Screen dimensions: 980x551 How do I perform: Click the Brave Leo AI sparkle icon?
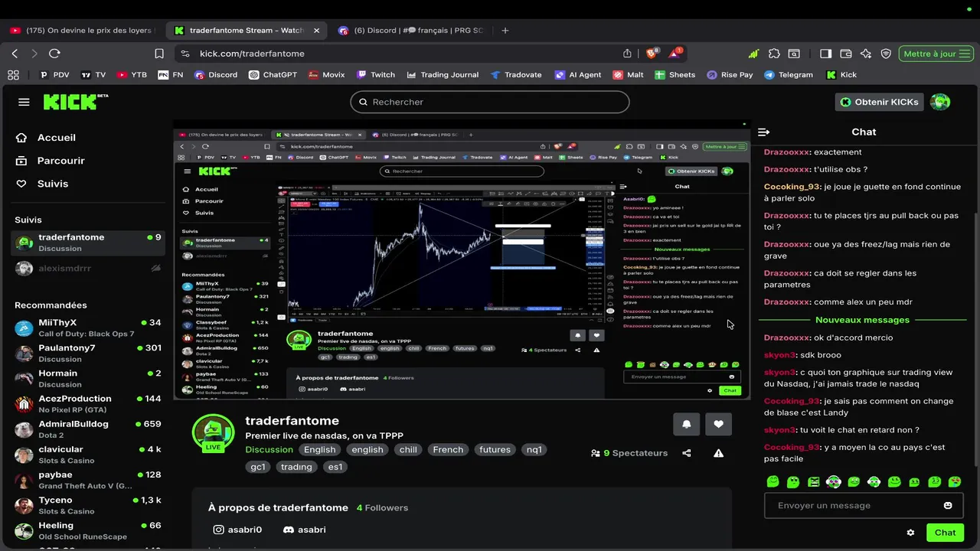[866, 54]
